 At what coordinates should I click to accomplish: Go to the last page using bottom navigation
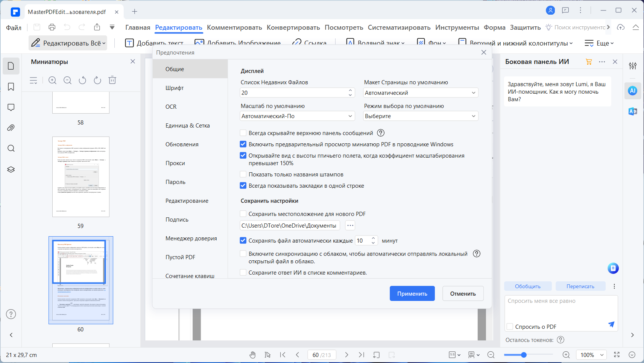click(361, 355)
